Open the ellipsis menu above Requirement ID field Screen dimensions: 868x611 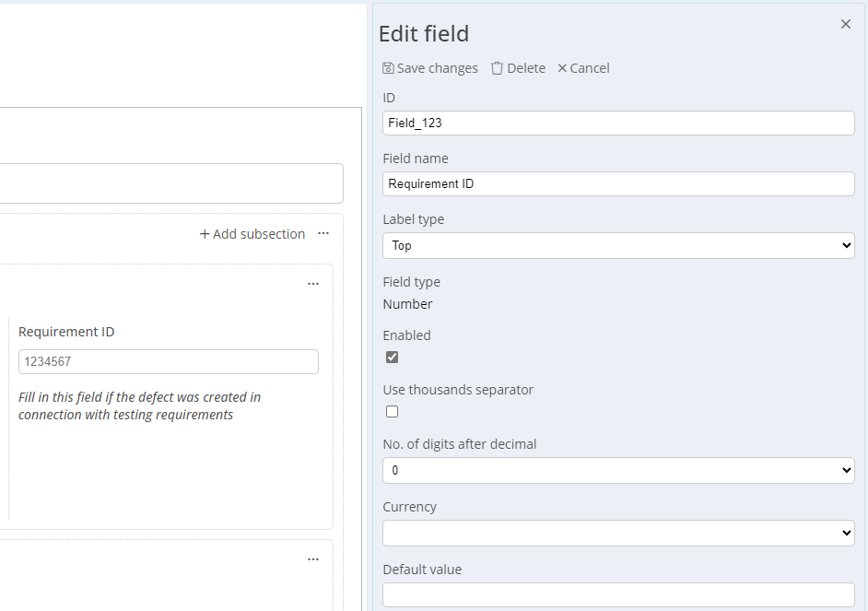point(313,284)
